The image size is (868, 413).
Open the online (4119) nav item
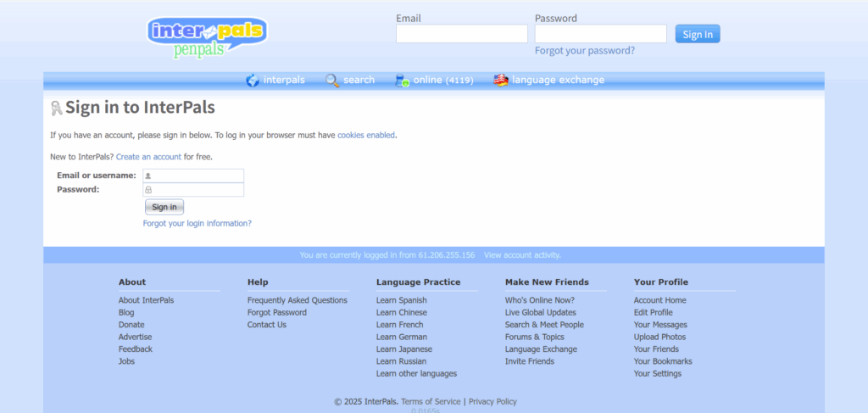click(443, 80)
